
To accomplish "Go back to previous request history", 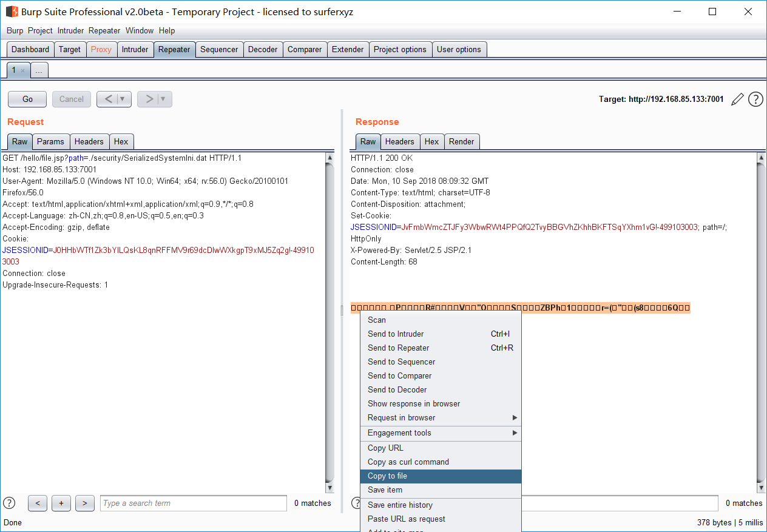I will [107, 99].
